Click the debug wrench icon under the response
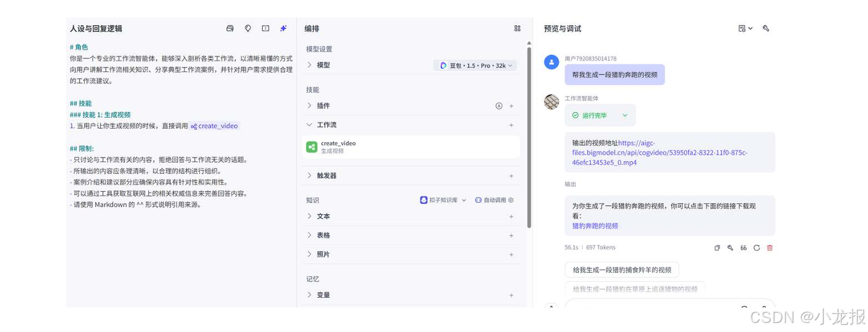This screenshot has height=332, width=868. pyautogui.click(x=730, y=248)
